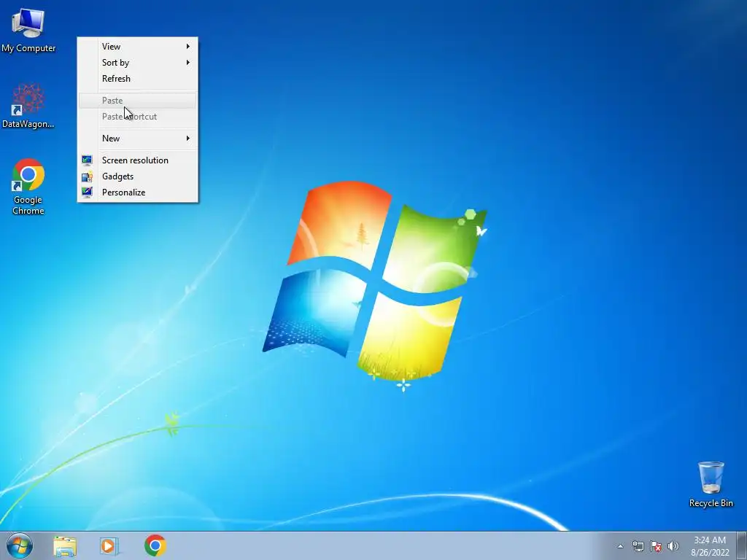Launch Windows Media Player from taskbar
This screenshot has width=747, height=560.
109,545
